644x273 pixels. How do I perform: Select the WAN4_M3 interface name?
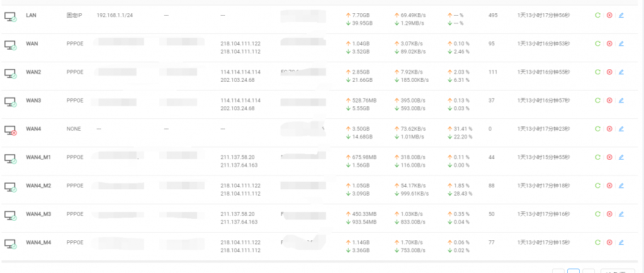click(38, 214)
